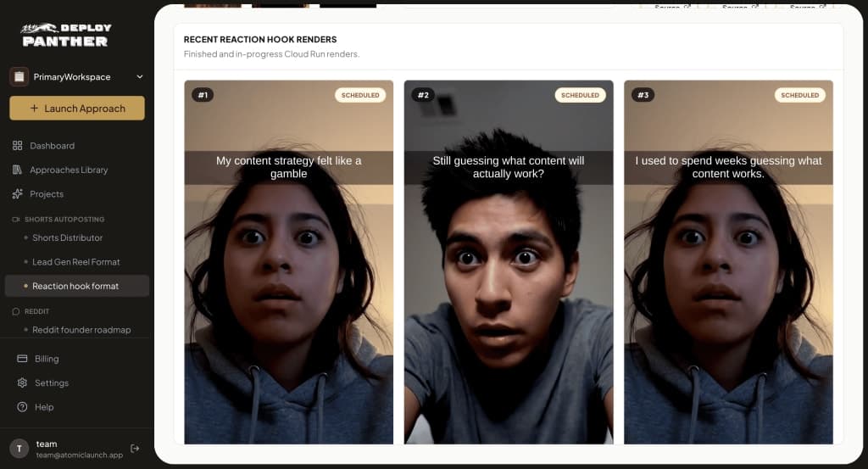
Task: Open the Dashboard grid icon
Action: 18,146
